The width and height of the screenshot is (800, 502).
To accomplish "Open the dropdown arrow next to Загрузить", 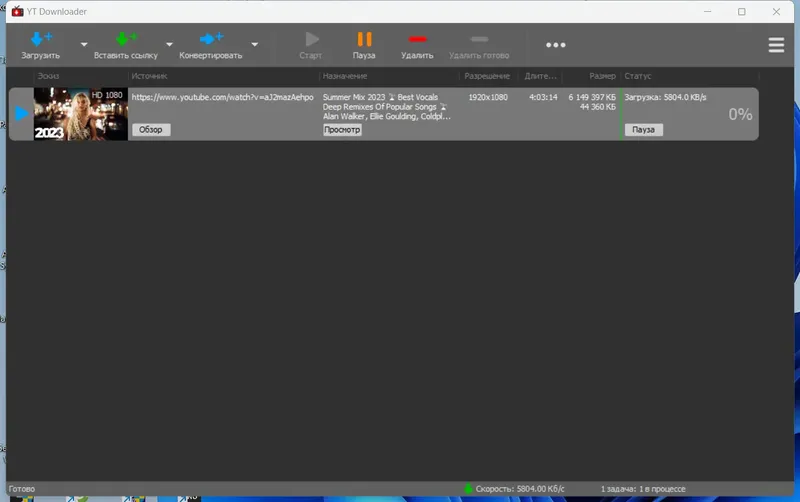I will [84, 44].
